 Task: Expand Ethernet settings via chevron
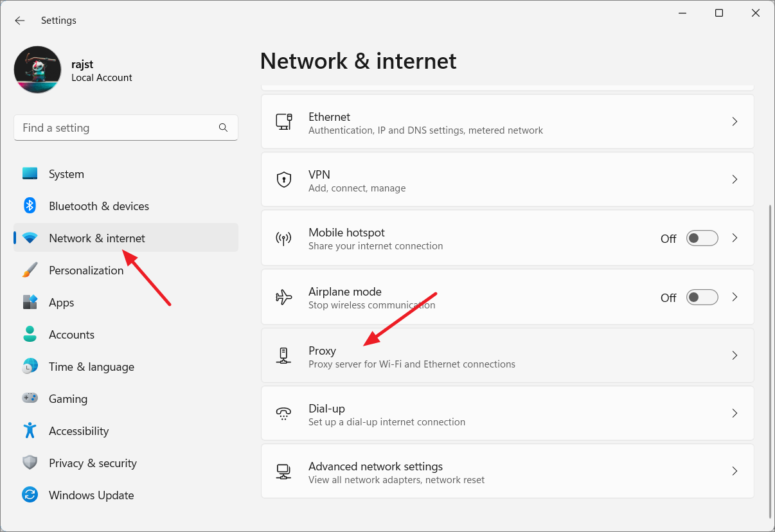click(735, 121)
